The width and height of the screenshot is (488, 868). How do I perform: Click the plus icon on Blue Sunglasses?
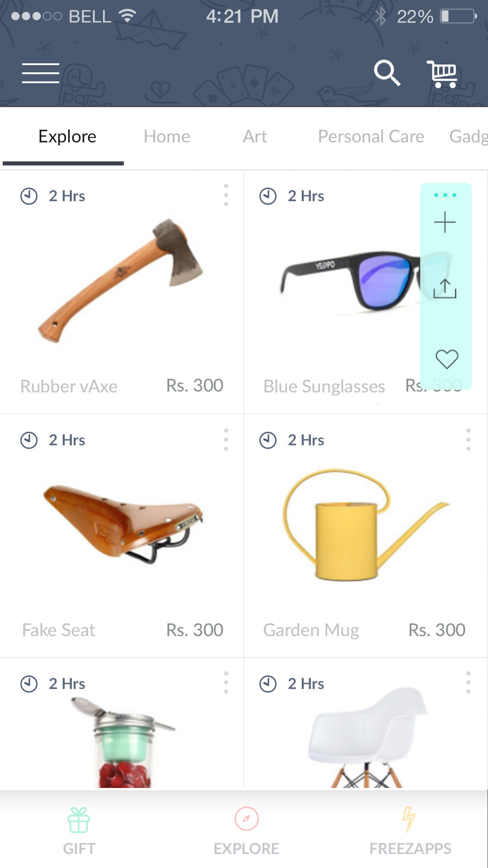pyautogui.click(x=445, y=222)
